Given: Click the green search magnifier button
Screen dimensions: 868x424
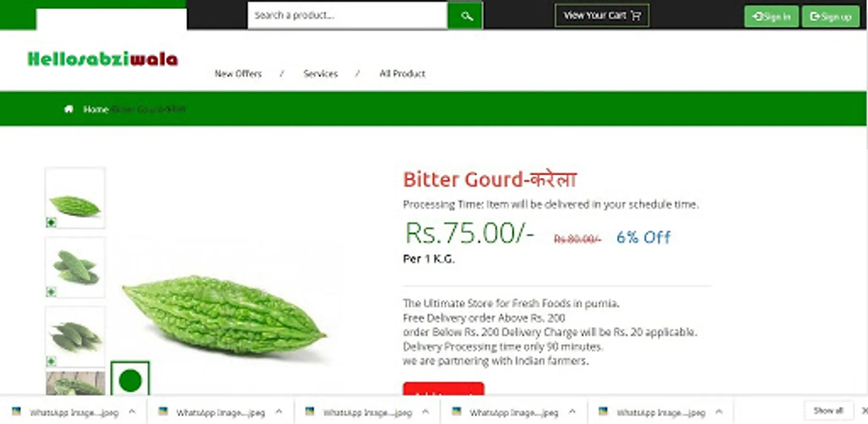Looking at the screenshot, I should click(x=465, y=16).
